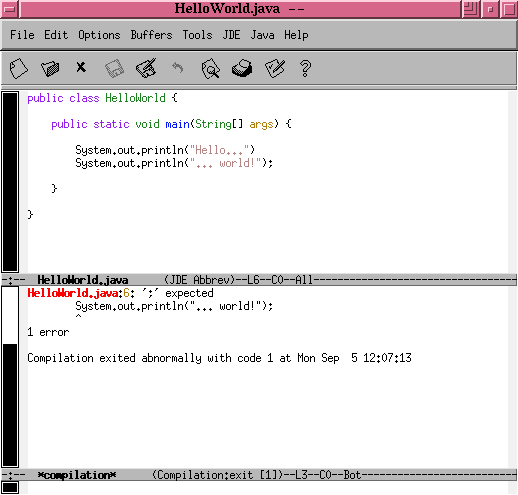Click the source buffer scrollbar
This screenshot has height=495, width=518.
coord(10,182)
